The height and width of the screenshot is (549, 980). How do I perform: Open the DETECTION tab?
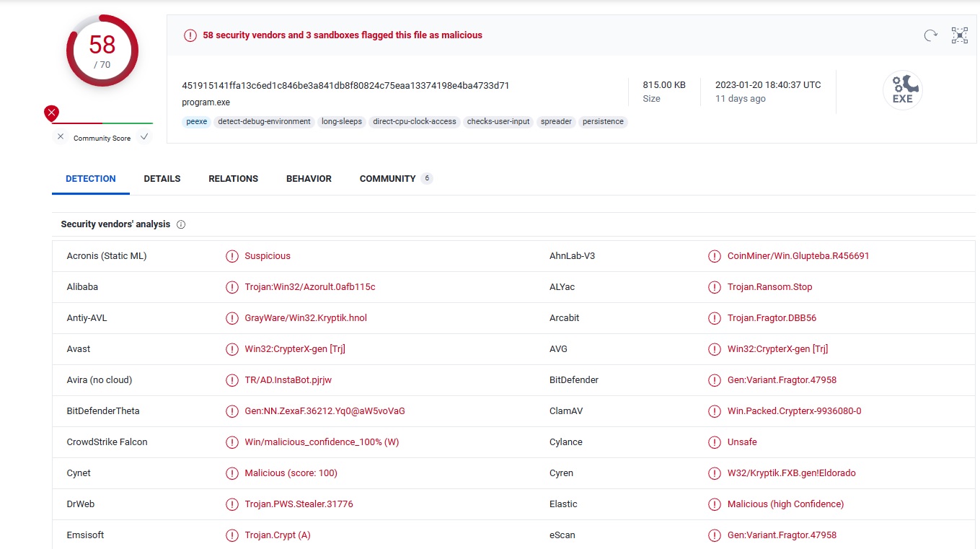tap(91, 179)
